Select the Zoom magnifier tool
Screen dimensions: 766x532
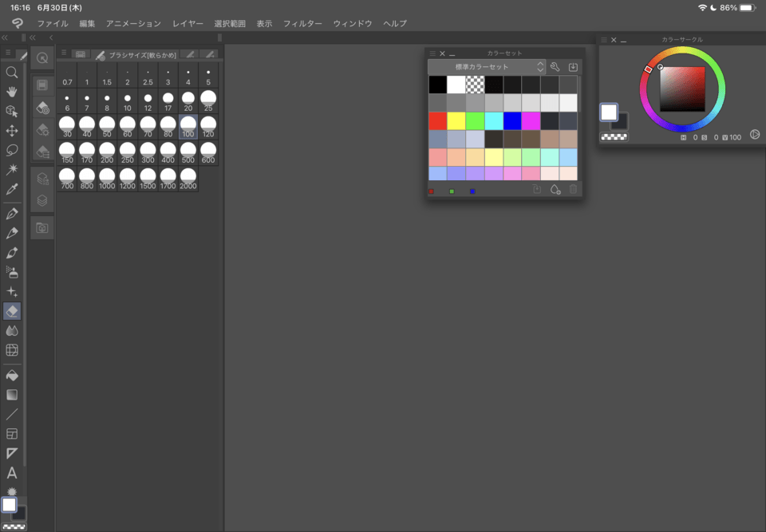(x=12, y=73)
